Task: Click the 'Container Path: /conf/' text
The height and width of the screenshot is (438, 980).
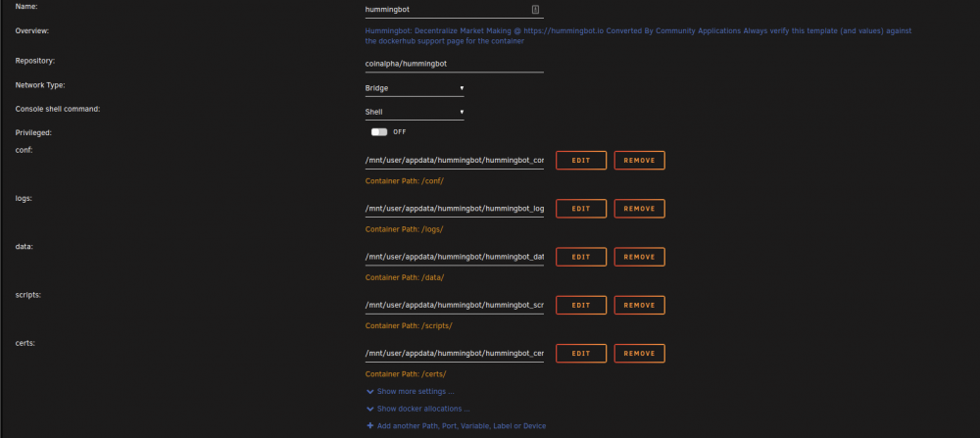Action: (404, 181)
